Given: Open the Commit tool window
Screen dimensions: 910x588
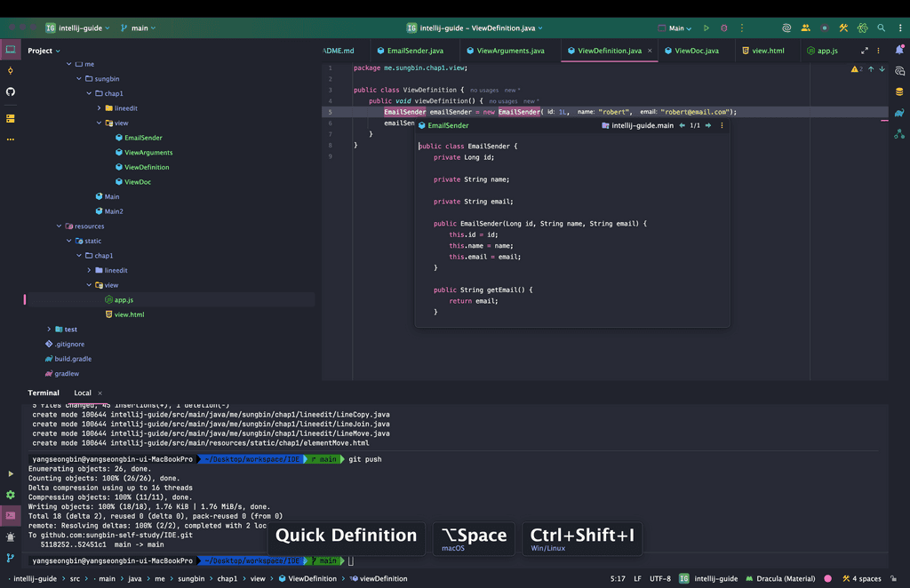Looking at the screenshot, I should click(x=11, y=70).
